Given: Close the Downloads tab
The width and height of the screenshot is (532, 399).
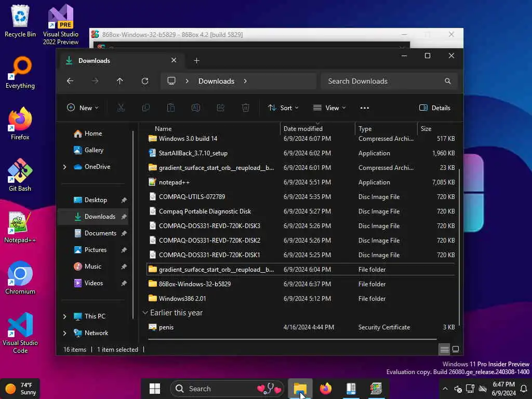Looking at the screenshot, I should [174, 60].
